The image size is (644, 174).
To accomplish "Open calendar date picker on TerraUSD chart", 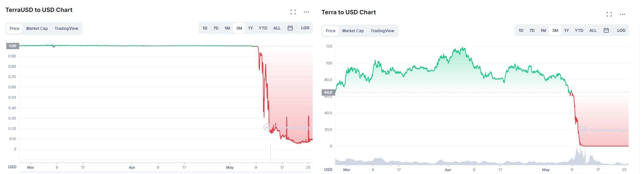I will [x=290, y=28].
